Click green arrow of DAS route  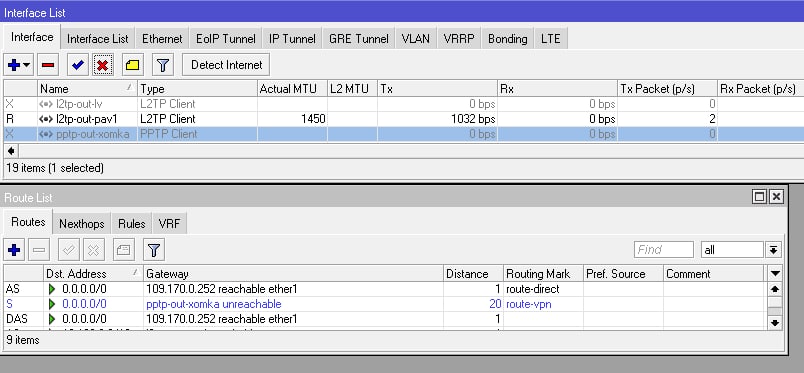click(52, 319)
